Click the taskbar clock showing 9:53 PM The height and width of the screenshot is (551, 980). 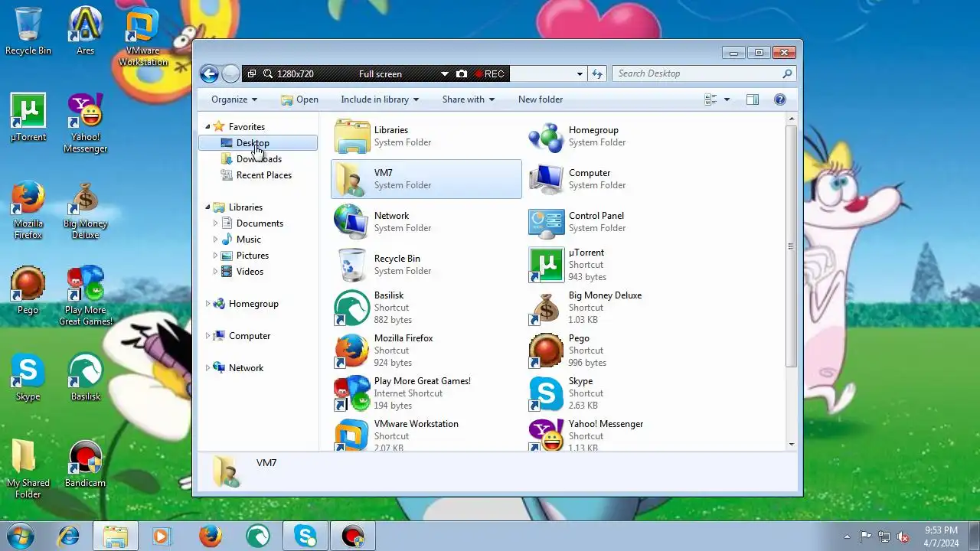coord(941,536)
